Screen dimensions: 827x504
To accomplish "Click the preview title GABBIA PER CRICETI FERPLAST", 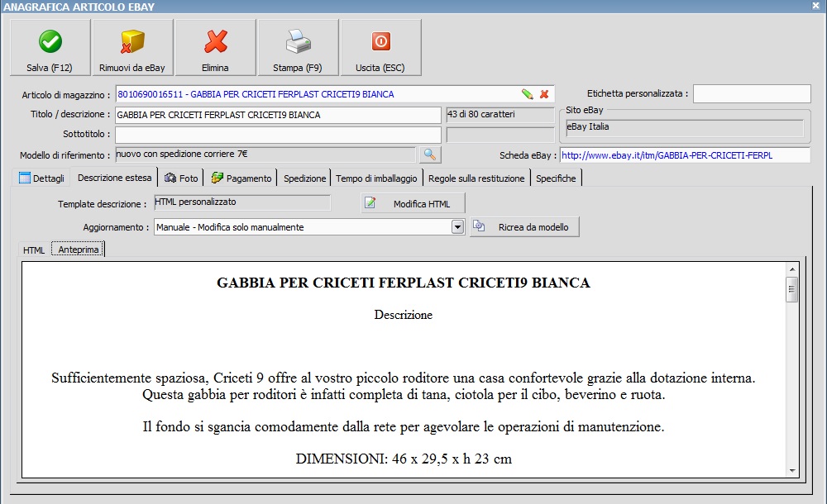I will tap(404, 283).
